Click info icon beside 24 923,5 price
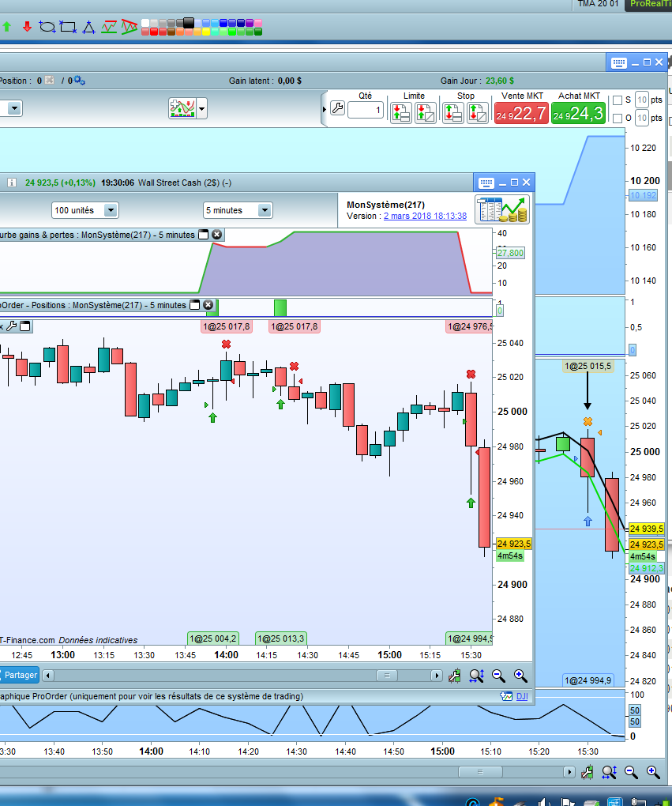Viewport: 672px width, 806px height. point(12,183)
